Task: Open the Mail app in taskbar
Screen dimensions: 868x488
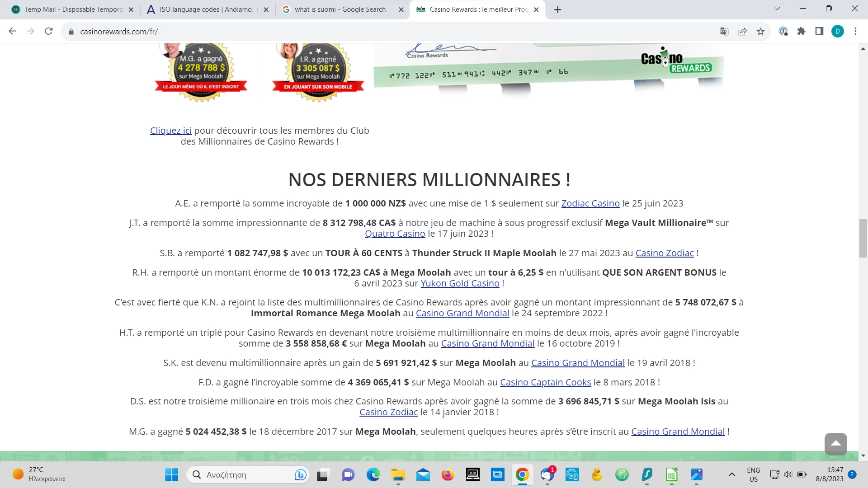Action: coord(423,474)
